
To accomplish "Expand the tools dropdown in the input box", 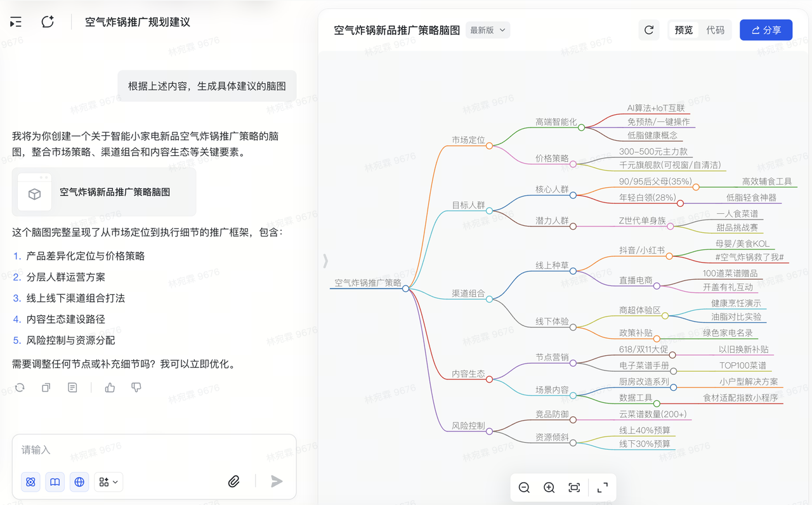I will pos(108,482).
